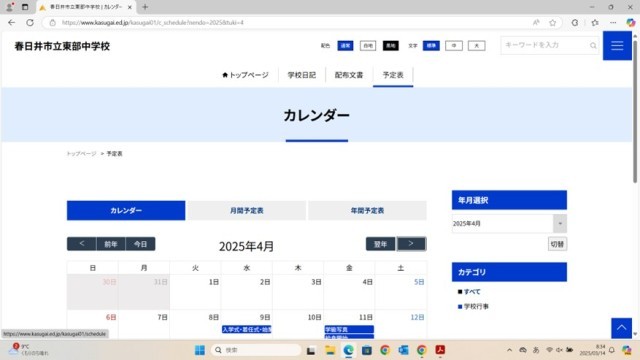Image resolution: width=640 pixels, height=360 pixels.
Task: Open the 学校行事 category link
Action: coord(476,306)
